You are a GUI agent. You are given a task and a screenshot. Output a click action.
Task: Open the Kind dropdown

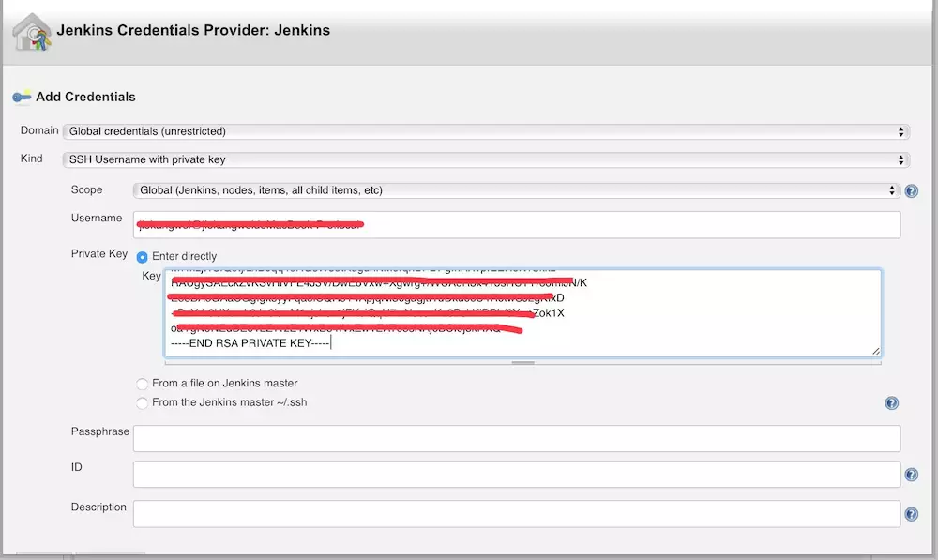[486, 159]
